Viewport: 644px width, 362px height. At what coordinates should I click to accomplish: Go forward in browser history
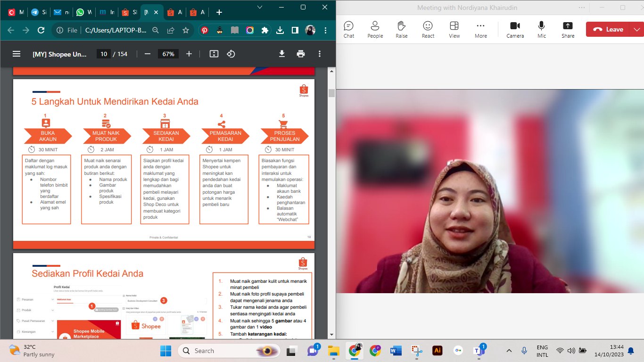pyautogui.click(x=26, y=30)
